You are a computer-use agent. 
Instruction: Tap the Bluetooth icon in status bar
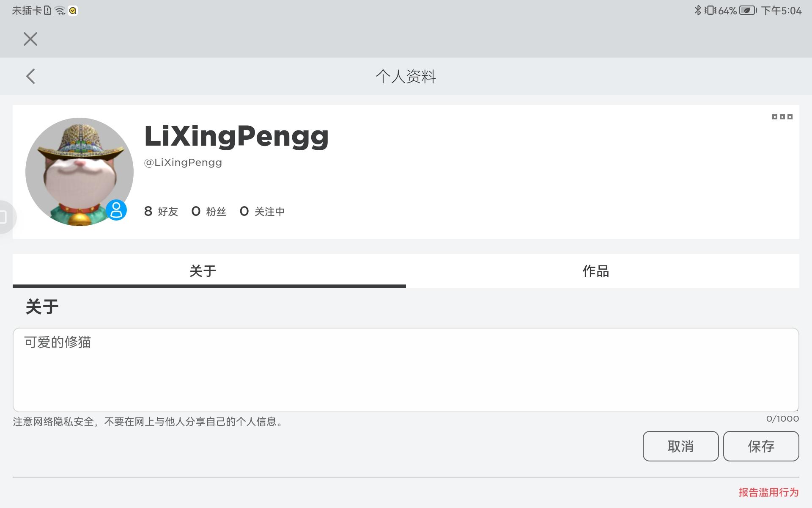pyautogui.click(x=698, y=11)
